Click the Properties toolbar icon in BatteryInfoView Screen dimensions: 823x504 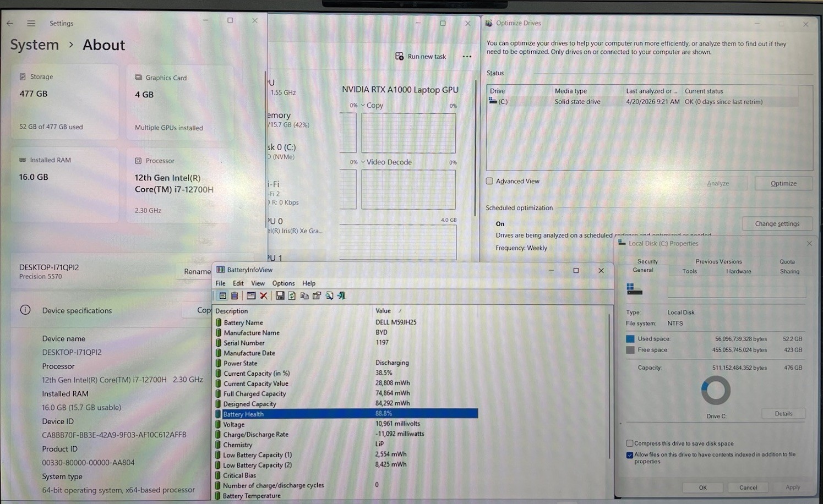(317, 296)
